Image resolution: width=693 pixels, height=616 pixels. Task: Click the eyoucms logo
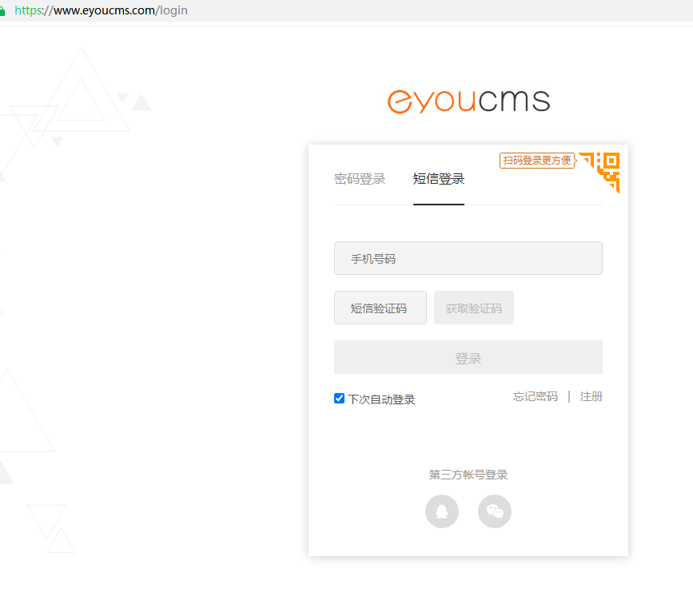[468, 101]
